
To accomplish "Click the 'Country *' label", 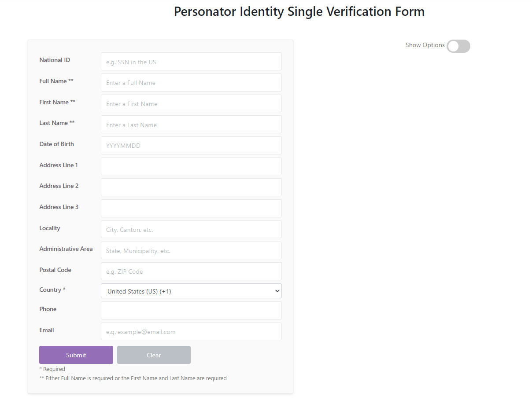I will pyautogui.click(x=52, y=290).
